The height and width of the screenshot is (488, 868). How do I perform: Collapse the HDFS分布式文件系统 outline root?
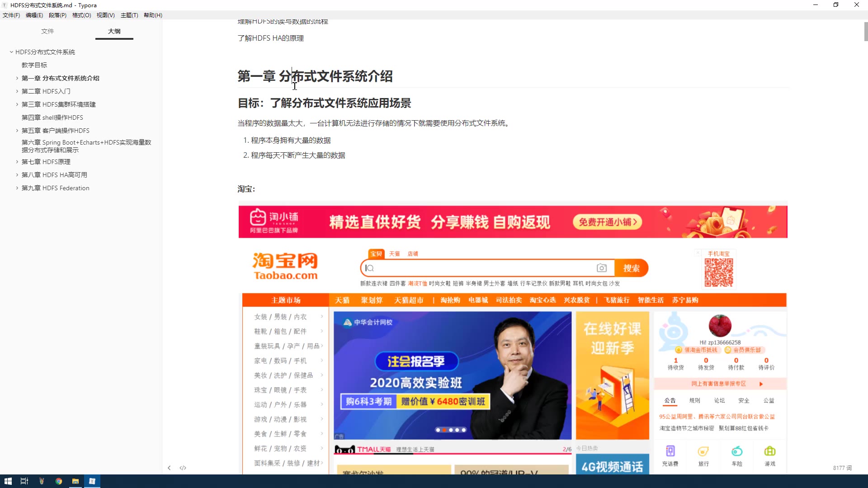(11, 52)
